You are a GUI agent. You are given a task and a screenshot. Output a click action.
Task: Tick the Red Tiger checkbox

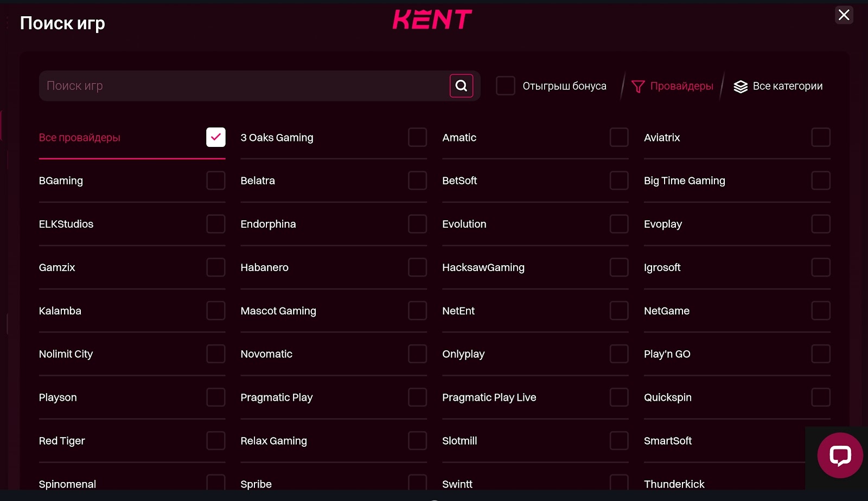[216, 441]
